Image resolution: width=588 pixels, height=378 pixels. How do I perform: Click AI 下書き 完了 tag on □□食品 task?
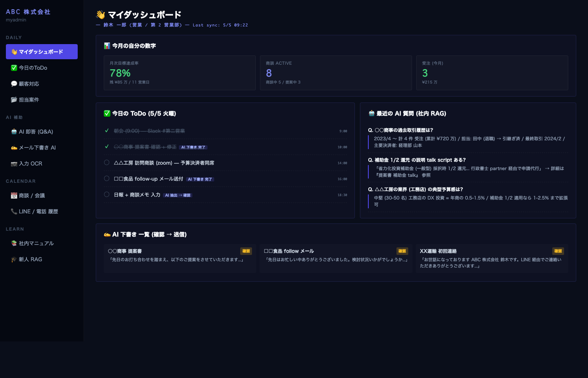pyautogui.click(x=200, y=179)
